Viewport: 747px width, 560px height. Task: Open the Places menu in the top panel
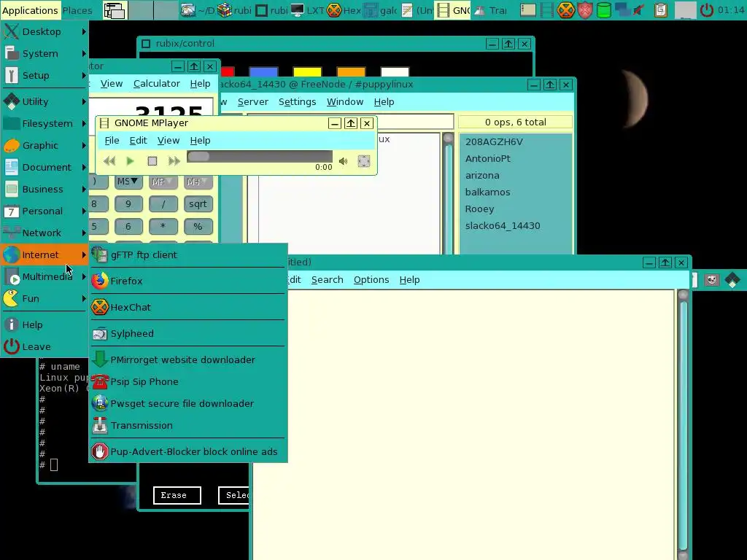coord(77,10)
